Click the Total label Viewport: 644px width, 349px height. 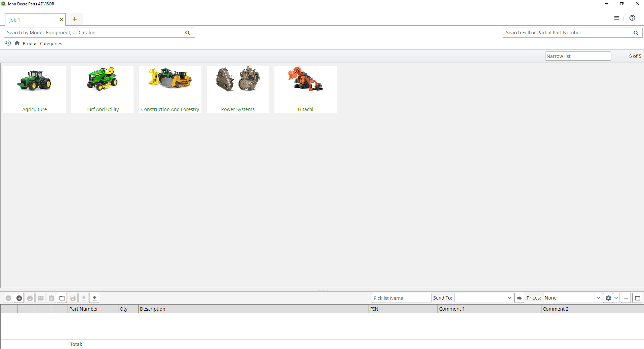76,344
